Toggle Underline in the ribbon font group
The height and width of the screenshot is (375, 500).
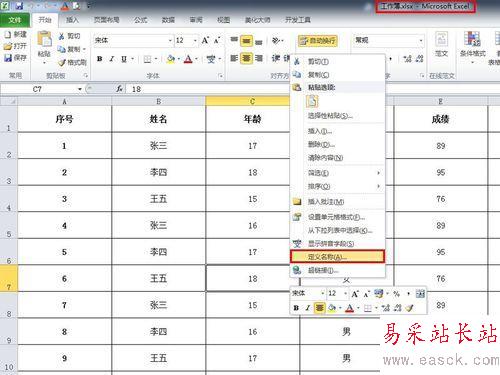pos(124,59)
